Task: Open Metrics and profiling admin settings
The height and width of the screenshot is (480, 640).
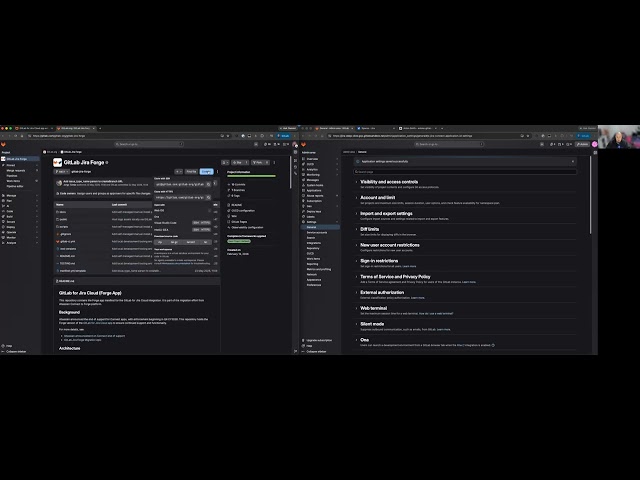Action: (x=319, y=269)
